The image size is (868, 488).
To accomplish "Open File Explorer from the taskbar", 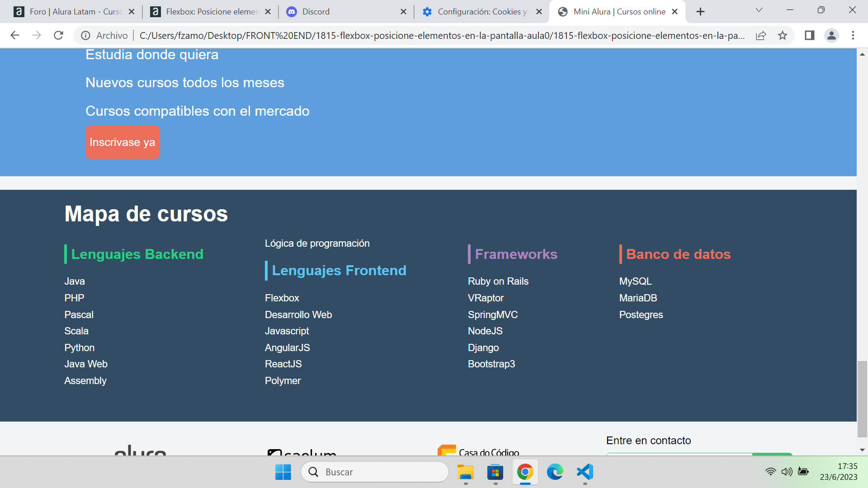I will (465, 473).
